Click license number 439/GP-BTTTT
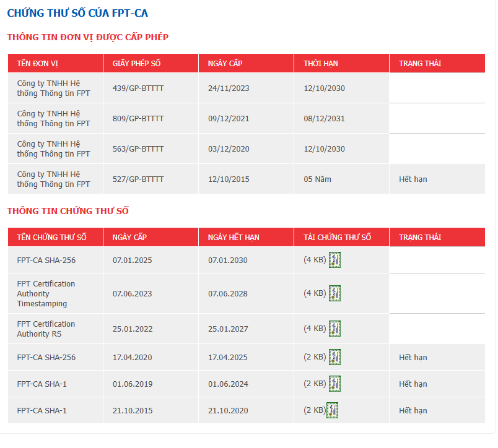This screenshot has width=498, height=448. pos(138,88)
